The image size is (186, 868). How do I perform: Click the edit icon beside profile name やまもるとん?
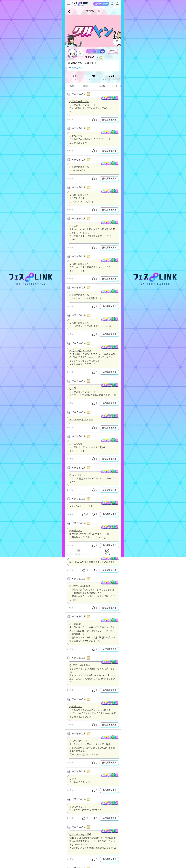(x=101, y=58)
